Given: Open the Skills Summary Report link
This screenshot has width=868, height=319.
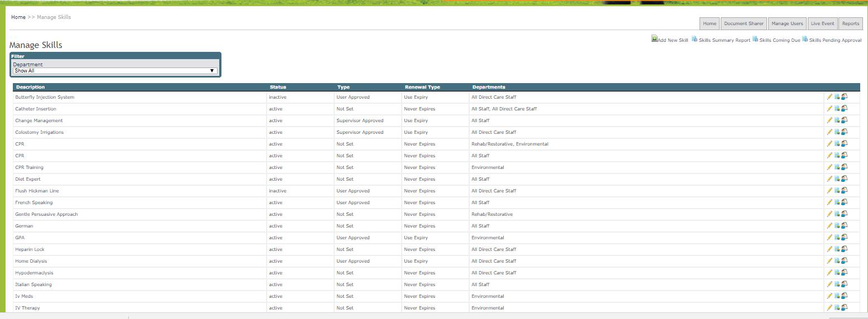Looking at the screenshot, I should click(x=724, y=40).
